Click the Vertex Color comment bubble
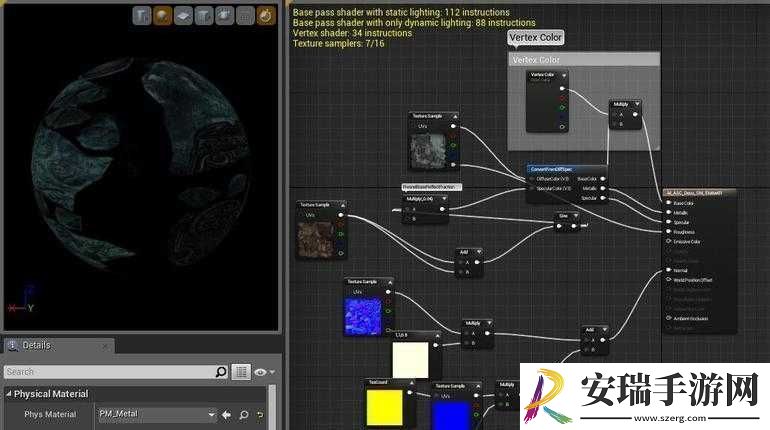770x430 pixels. coord(536,38)
